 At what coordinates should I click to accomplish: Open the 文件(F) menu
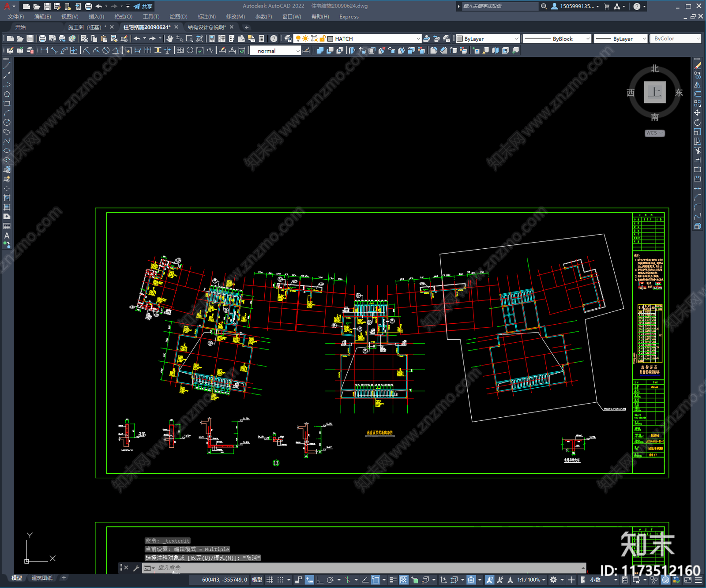pos(16,17)
